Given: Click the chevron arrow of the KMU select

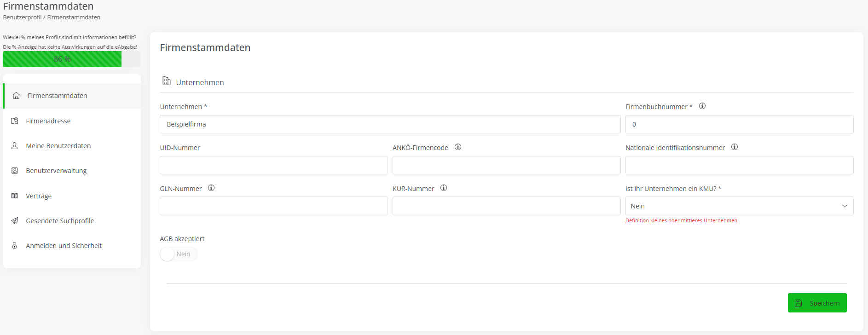Looking at the screenshot, I should pos(845,206).
